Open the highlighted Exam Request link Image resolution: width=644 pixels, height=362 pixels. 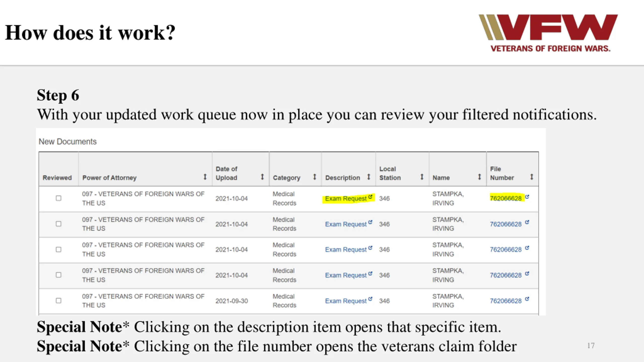point(346,199)
